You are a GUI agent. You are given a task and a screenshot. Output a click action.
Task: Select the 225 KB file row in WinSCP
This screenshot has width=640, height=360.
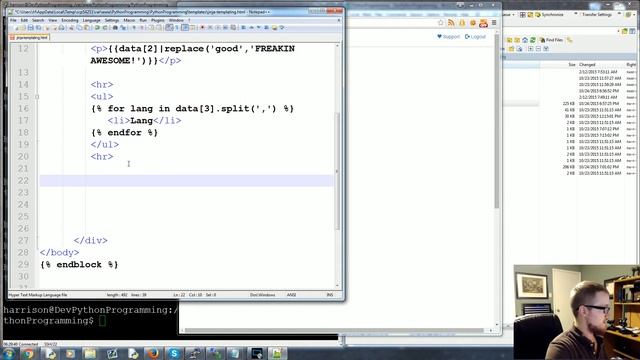pos(569,104)
